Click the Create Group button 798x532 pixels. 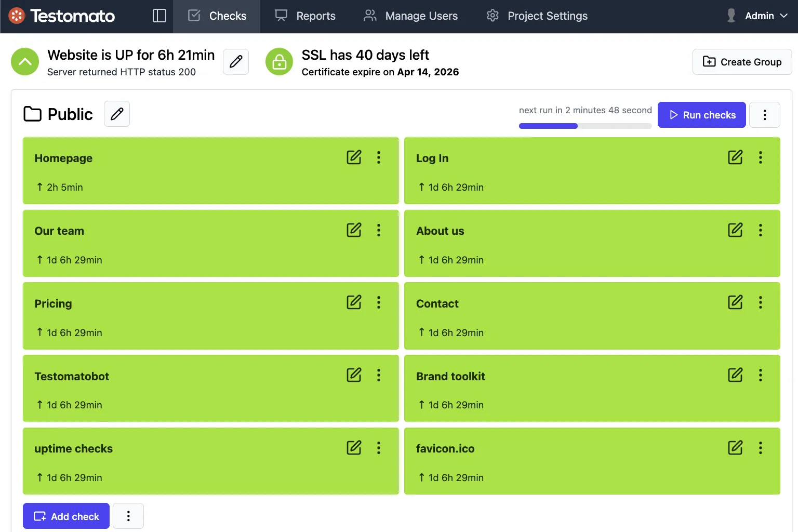pyautogui.click(x=742, y=62)
